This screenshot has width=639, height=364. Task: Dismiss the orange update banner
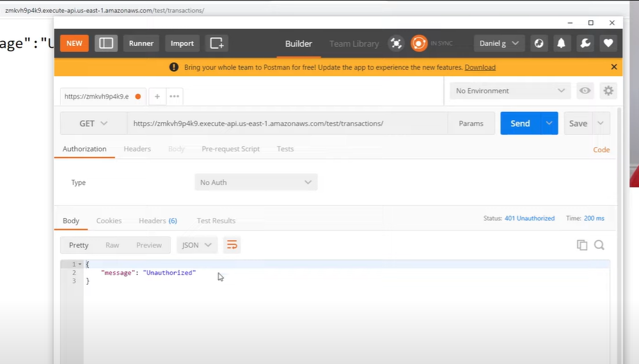[613, 67]
